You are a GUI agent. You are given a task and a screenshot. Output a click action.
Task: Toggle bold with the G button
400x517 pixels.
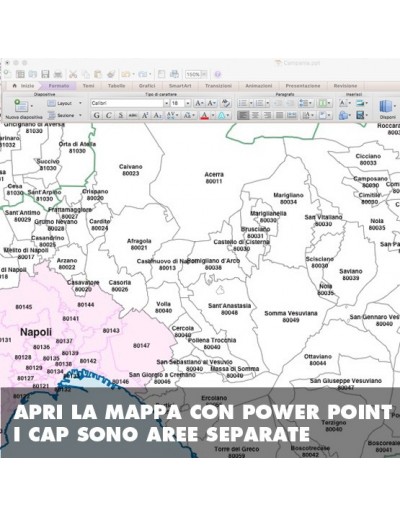pos(96,115)
